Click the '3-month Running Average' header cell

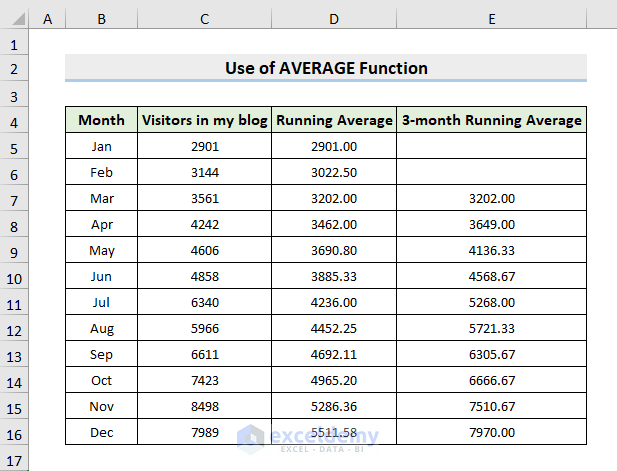pyautogui.click(x=491, y=120)
